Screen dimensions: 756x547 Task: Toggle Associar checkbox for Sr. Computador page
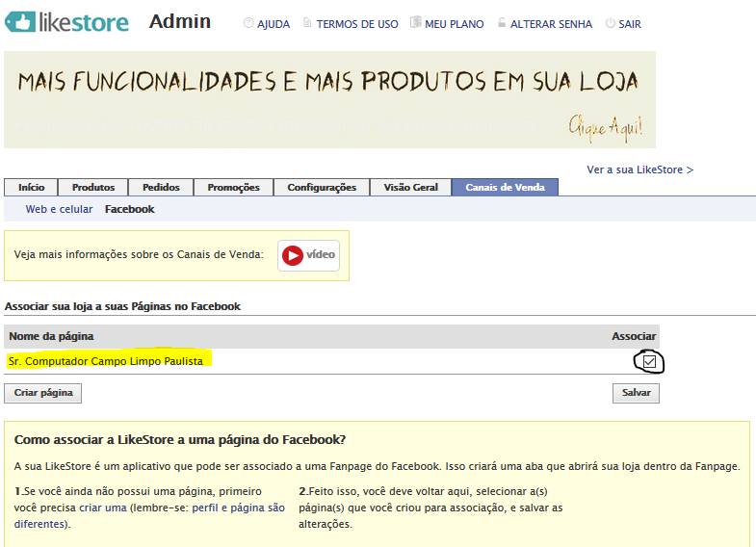pos(650,362)
